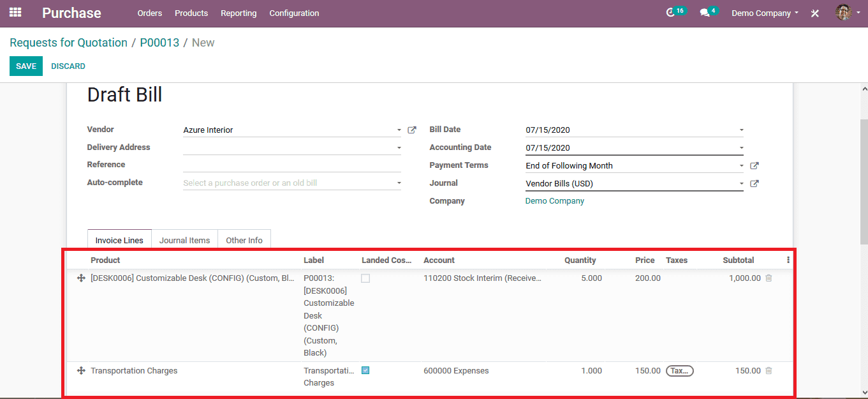The image size is (868, 399).
Task: Open the Auto-complete dropdown
Action: click(399, 183)
